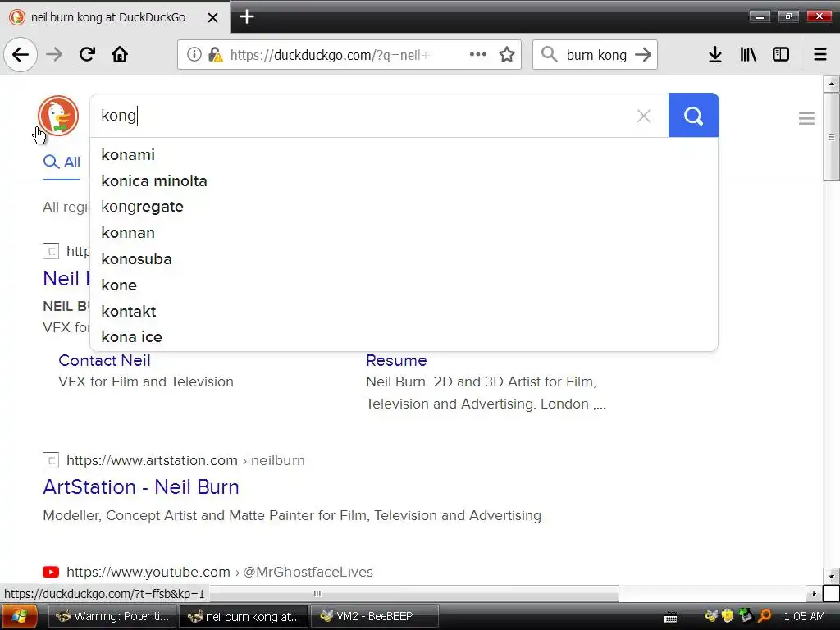Screen dimensions: 840x630
Task: Open the page actions three-dot menu
Action: pos(478,54)
